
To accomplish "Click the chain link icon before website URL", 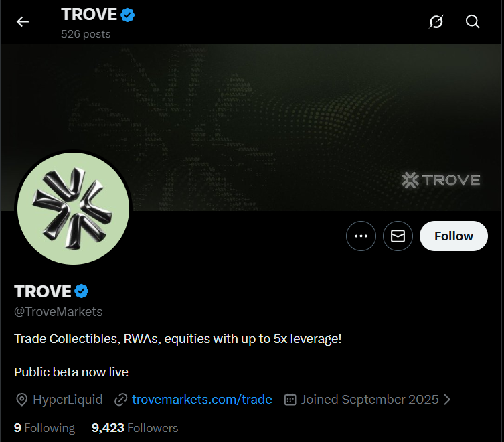I will click(x=121, y=400).
